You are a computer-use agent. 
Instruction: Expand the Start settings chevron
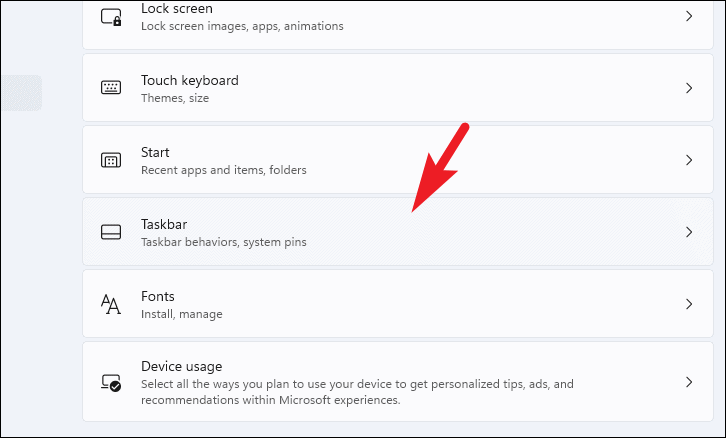(689, 160)
